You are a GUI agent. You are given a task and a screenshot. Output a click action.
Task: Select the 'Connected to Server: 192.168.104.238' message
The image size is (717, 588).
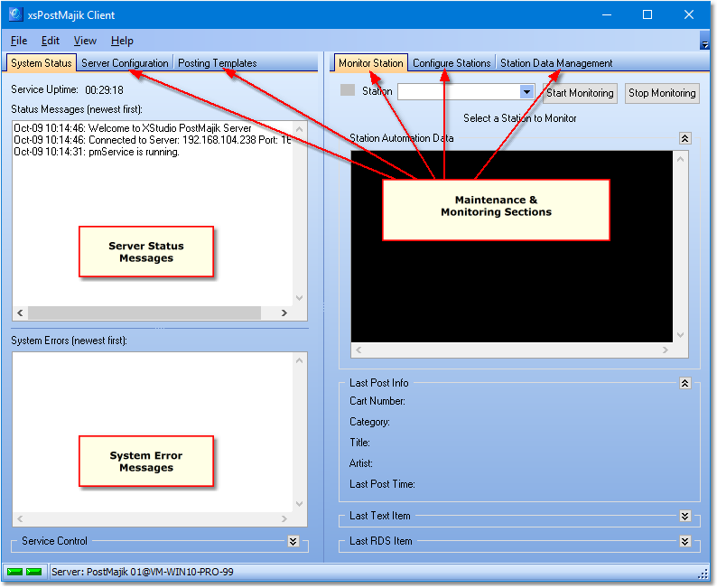(153, 140)
